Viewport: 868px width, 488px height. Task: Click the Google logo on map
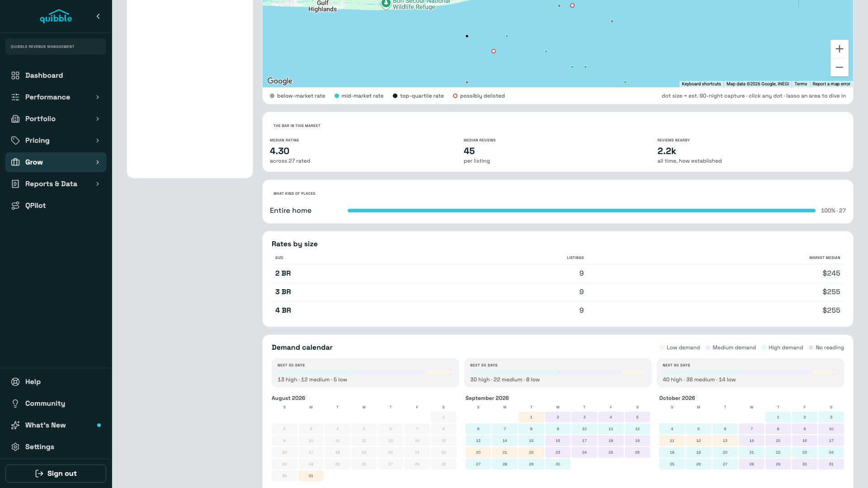click(x=280, y=81)
